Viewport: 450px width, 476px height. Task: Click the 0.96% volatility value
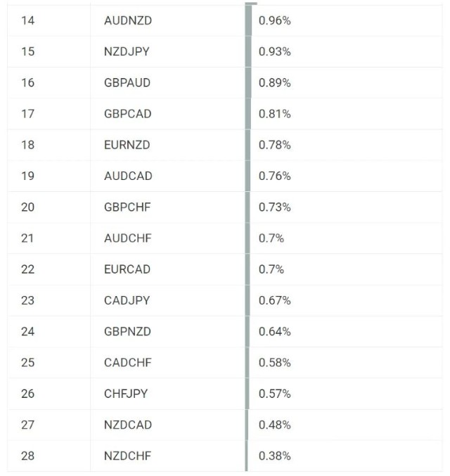275,20
